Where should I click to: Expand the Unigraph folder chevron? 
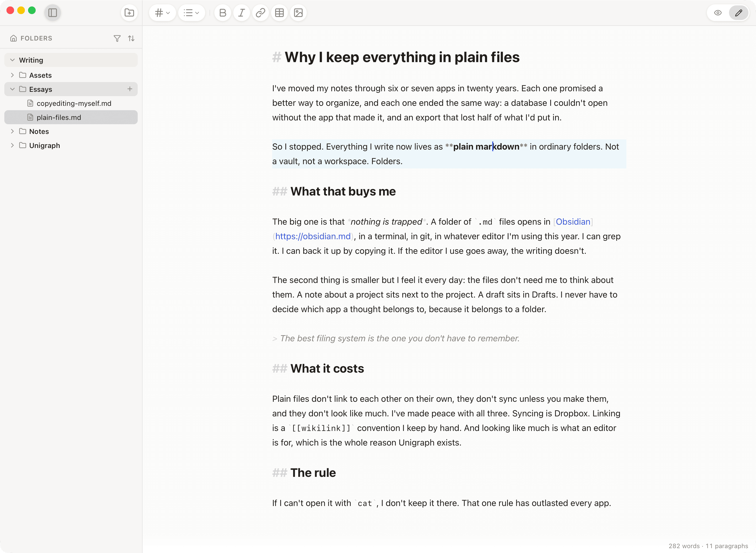(12, 145)
